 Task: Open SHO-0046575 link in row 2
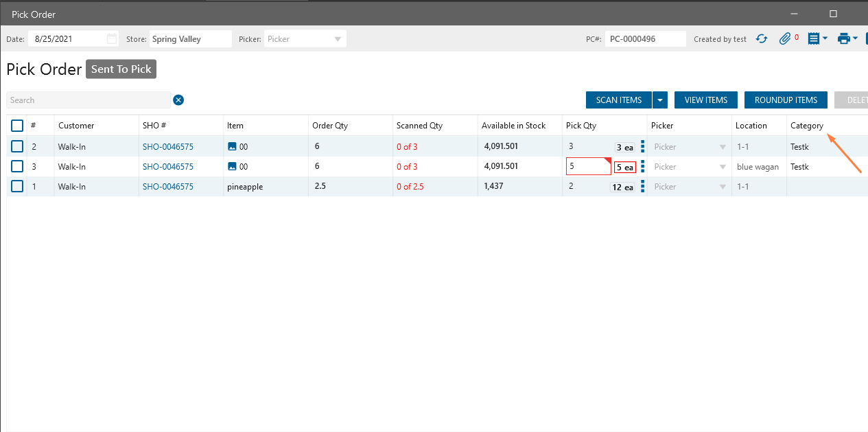(x=168, y=146)
